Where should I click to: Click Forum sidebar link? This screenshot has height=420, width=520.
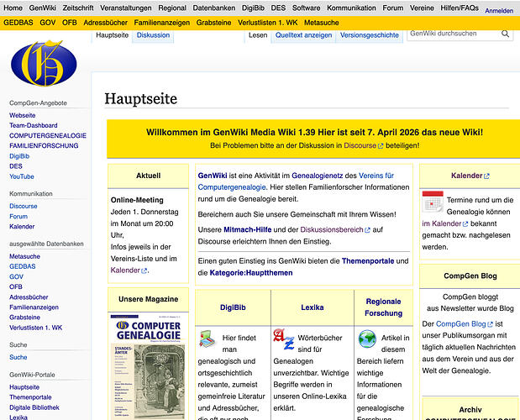[x=18, y=216]
